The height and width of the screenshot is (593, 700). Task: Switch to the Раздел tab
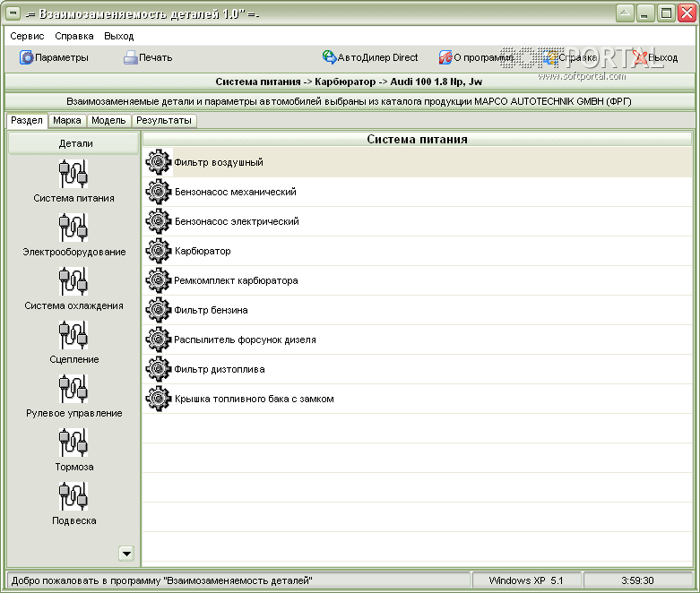click(27, 120)
